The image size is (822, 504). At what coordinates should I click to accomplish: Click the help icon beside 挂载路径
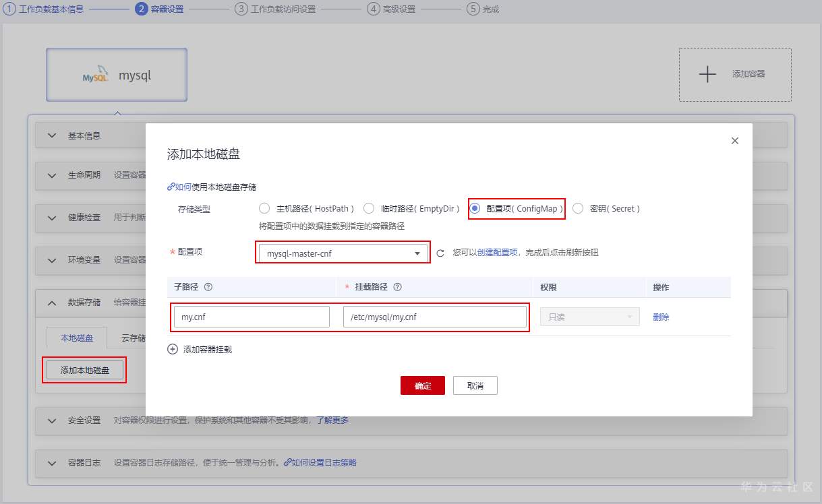click(x=398, y=287)
